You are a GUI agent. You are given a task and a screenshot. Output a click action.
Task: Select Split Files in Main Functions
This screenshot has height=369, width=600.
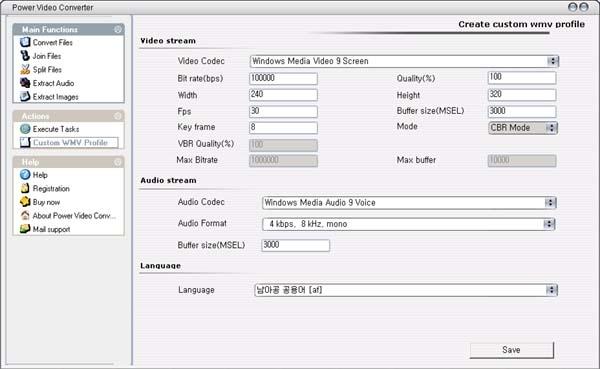[47, 70]
